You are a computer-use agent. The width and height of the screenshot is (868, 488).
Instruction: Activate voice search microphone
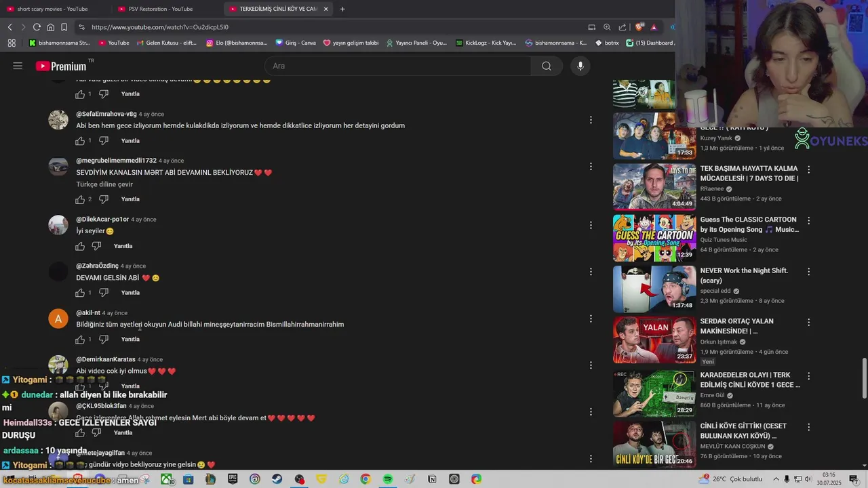coord(580,66)
